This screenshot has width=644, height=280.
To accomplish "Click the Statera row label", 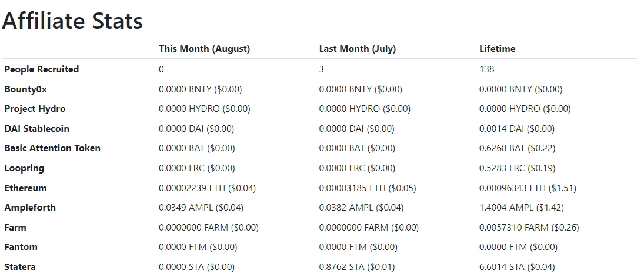I will coord(20,267).
